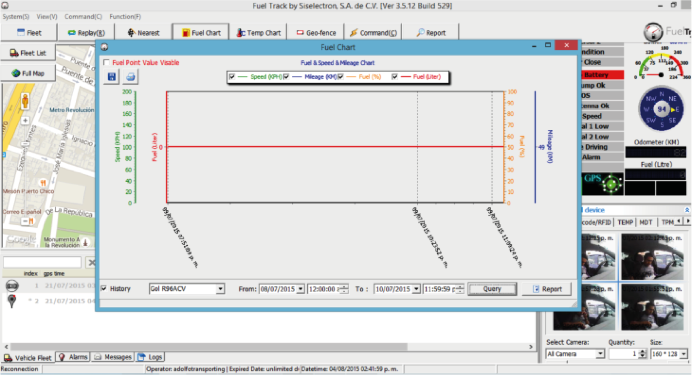Open the Temp Chart toolbar button

(259, 33)
